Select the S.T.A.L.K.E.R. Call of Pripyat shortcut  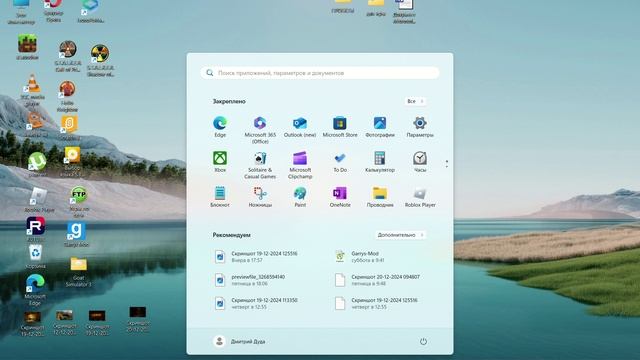tap(68, 56)
